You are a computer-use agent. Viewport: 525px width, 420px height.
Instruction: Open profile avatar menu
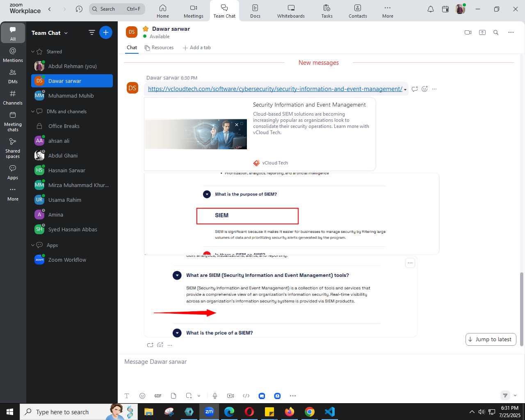[x=460, y=9]
